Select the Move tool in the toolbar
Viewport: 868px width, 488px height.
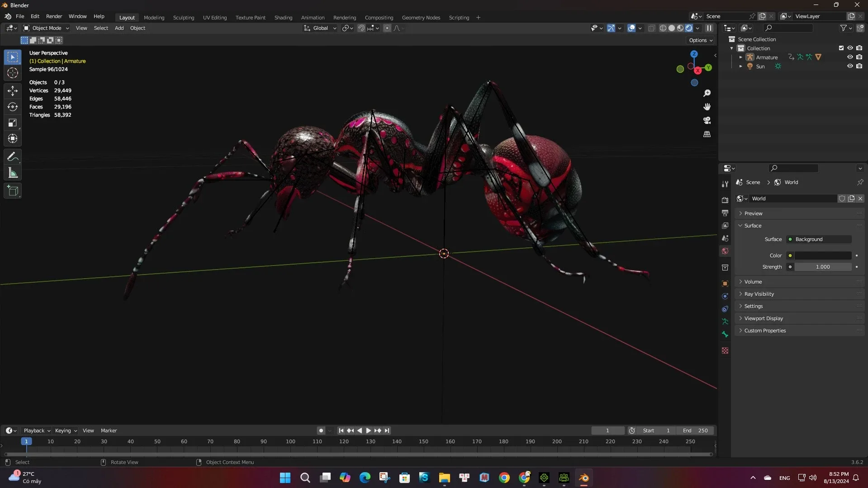(13, 91)
